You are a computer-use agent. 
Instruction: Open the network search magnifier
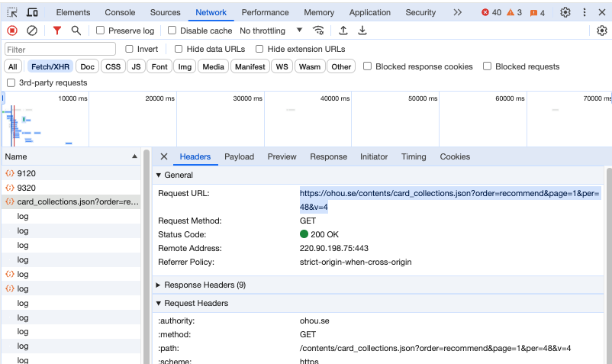click(76, 31)
